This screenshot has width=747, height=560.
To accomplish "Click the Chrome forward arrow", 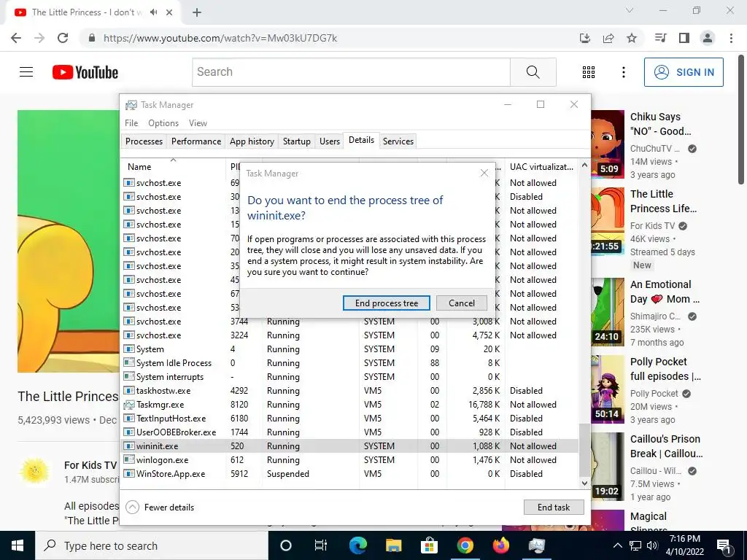I will (39, 38).
